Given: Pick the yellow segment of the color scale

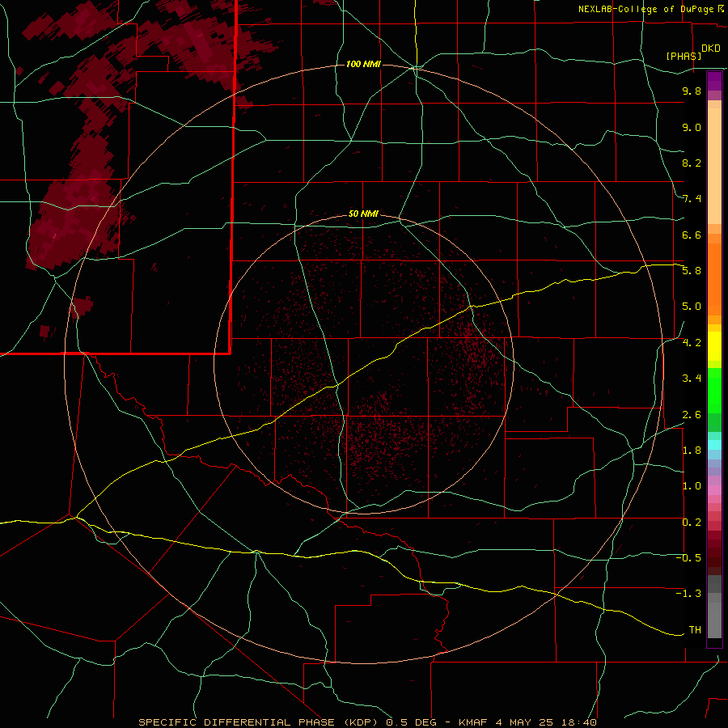Looking at the screenshot, I should tap(714, 346).
